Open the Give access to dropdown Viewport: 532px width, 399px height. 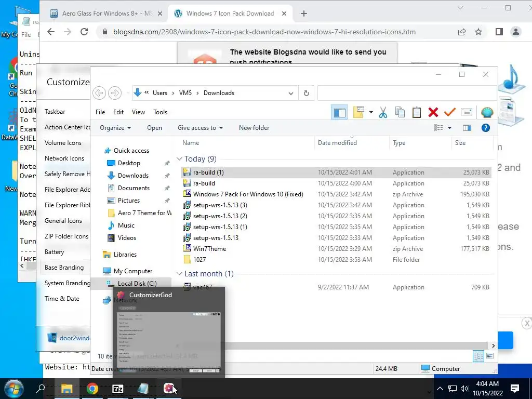click(200, 128)
